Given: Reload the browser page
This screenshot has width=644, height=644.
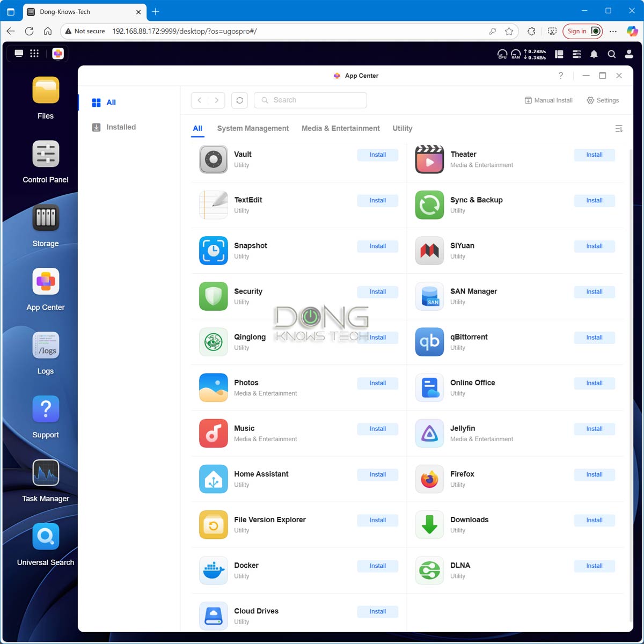Looking at the screenshot, I should pyautogui.click(x=30, y=31).
